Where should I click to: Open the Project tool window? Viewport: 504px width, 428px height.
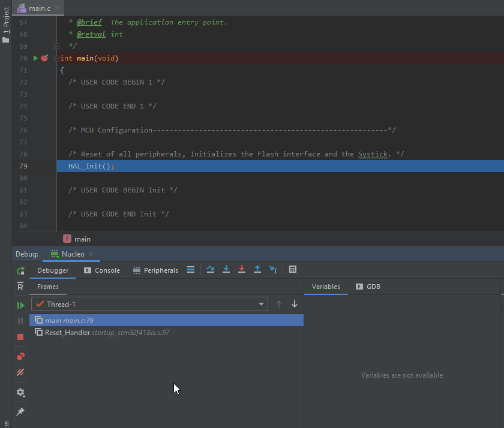point(6,24)
